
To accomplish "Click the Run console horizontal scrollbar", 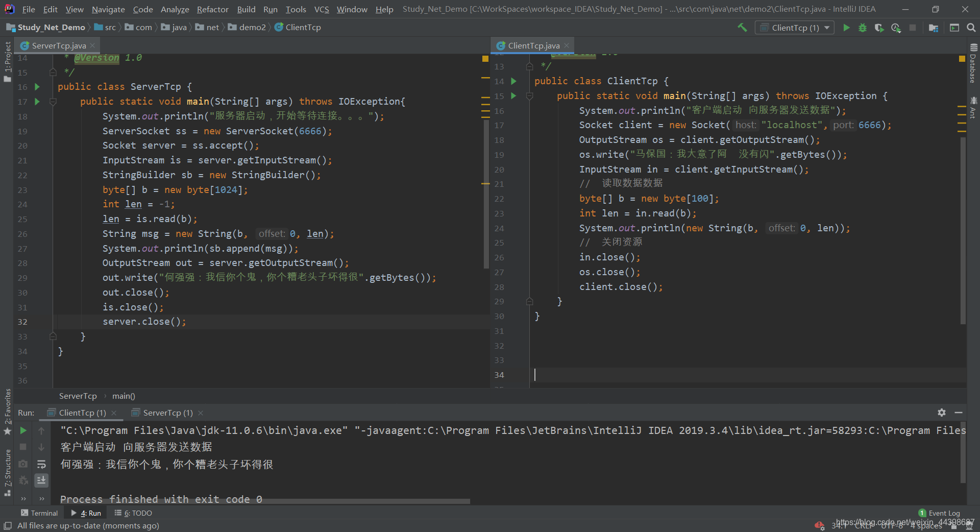I will pos(265,501).
